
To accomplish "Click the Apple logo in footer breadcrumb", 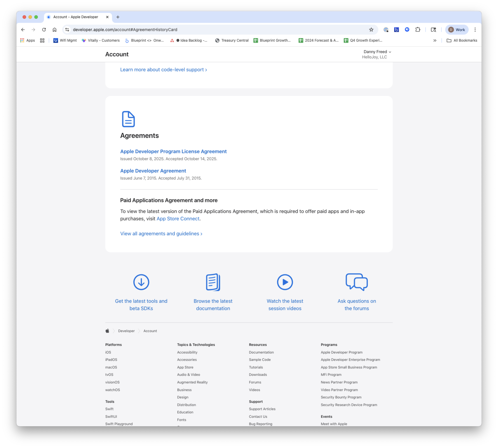I will tap(107, 331).
